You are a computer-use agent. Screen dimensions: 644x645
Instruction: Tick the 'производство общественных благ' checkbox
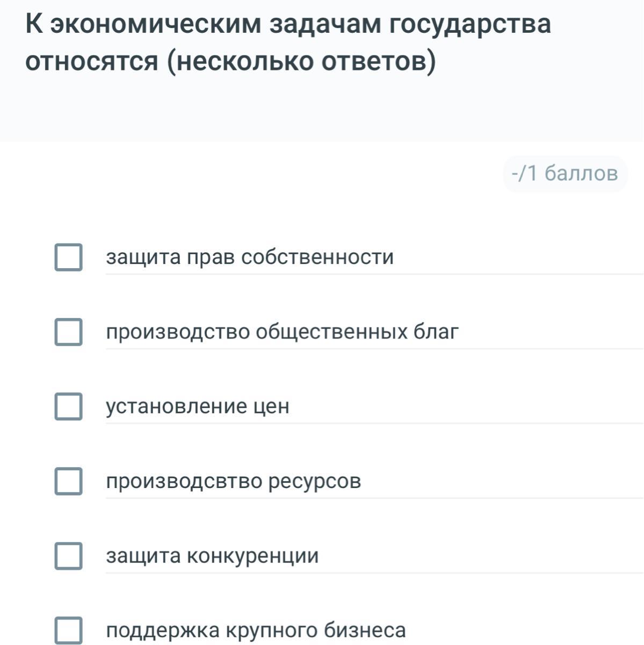pos(68,332)
